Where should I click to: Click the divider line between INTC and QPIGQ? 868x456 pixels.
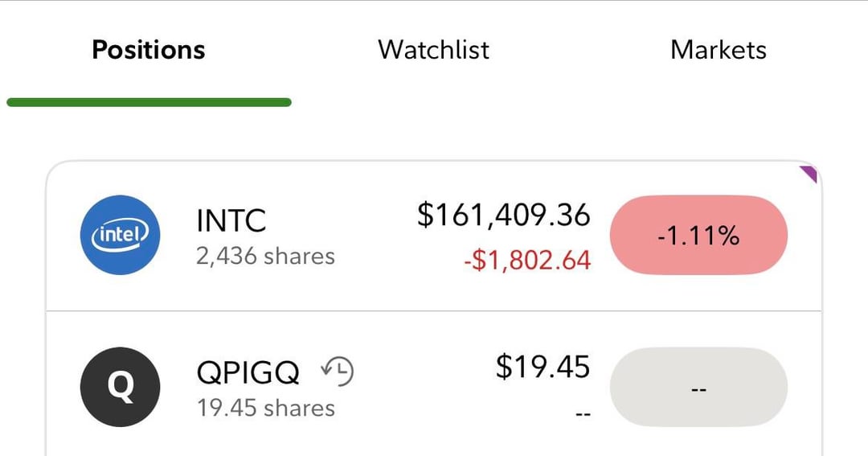[434, 310]
